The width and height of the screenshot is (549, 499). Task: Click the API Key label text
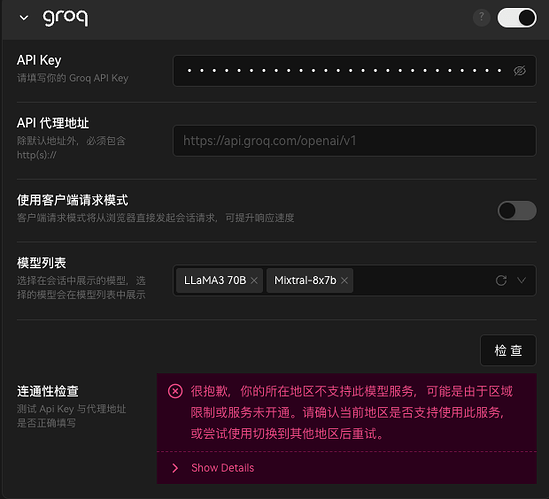click(39, 60)
